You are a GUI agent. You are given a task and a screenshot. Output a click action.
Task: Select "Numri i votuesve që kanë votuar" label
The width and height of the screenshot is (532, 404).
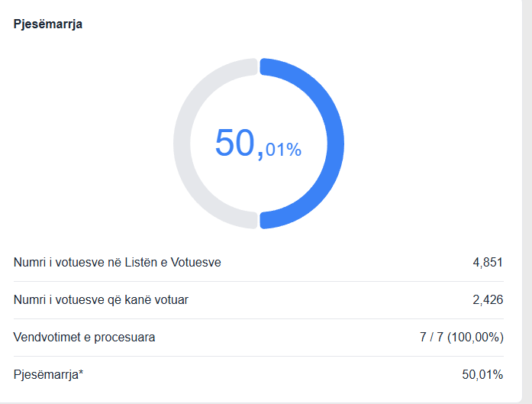(101, 300)
